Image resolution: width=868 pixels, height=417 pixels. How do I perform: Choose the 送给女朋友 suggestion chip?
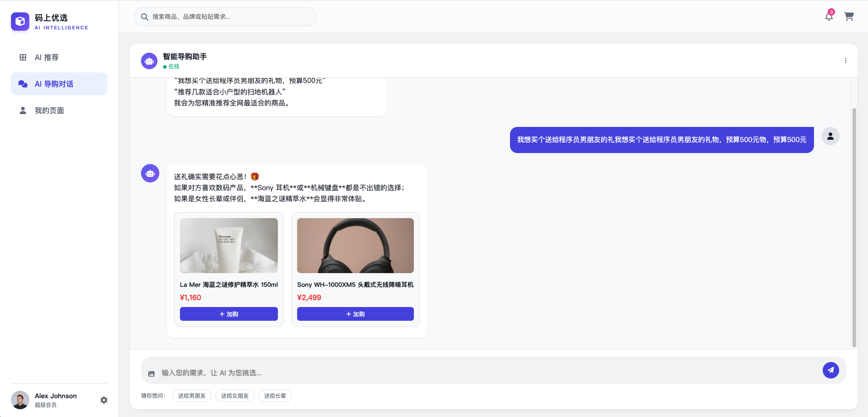click(235, 396)
